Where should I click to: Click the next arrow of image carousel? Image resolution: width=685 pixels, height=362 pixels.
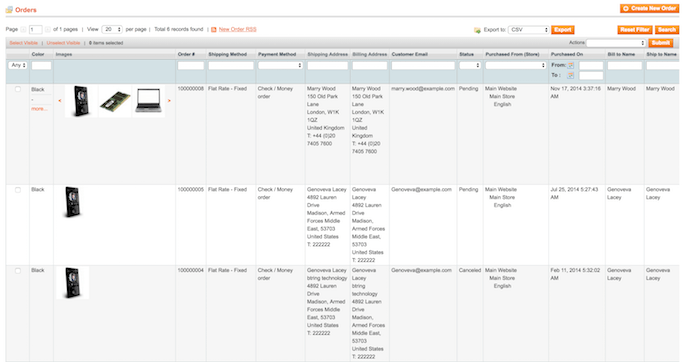coord(169,101)
